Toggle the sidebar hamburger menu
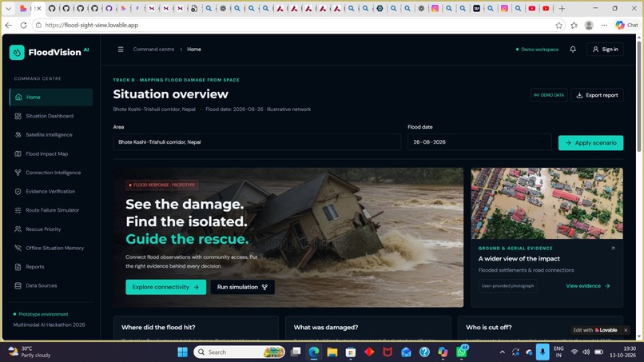 [121, 50]
